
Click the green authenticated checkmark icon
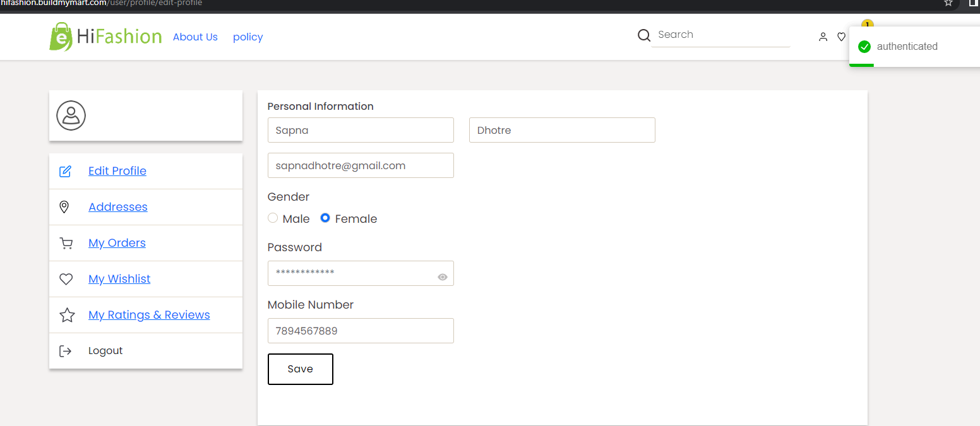864,47
